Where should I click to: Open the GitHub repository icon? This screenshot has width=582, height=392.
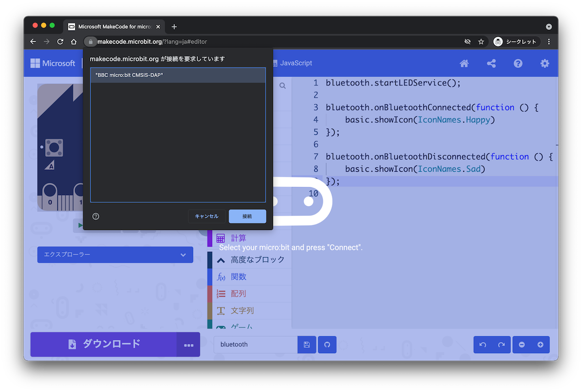point(327,344)
